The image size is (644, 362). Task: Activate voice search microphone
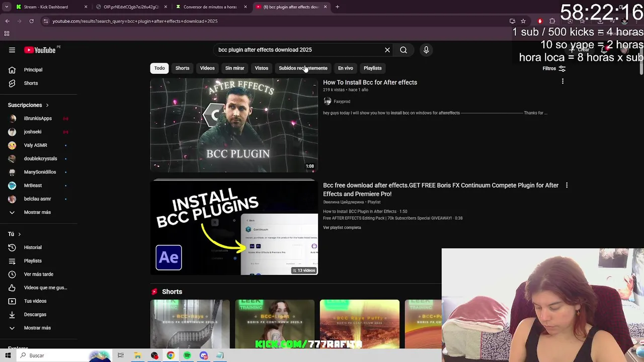coord(426,50)
